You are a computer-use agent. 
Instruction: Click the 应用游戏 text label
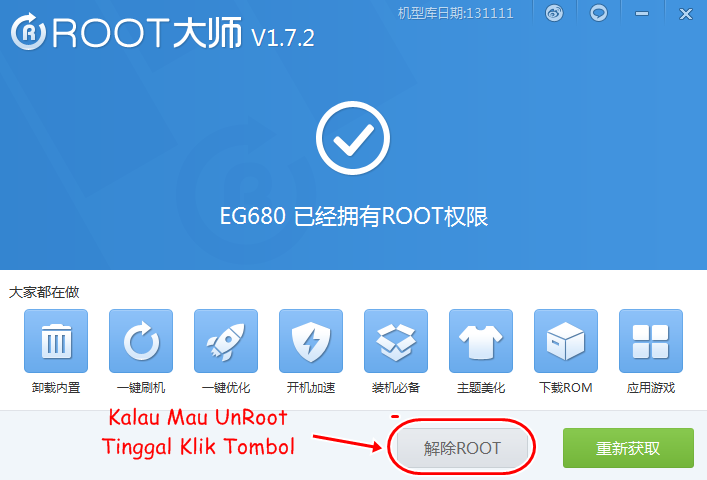tap(651, 388)
